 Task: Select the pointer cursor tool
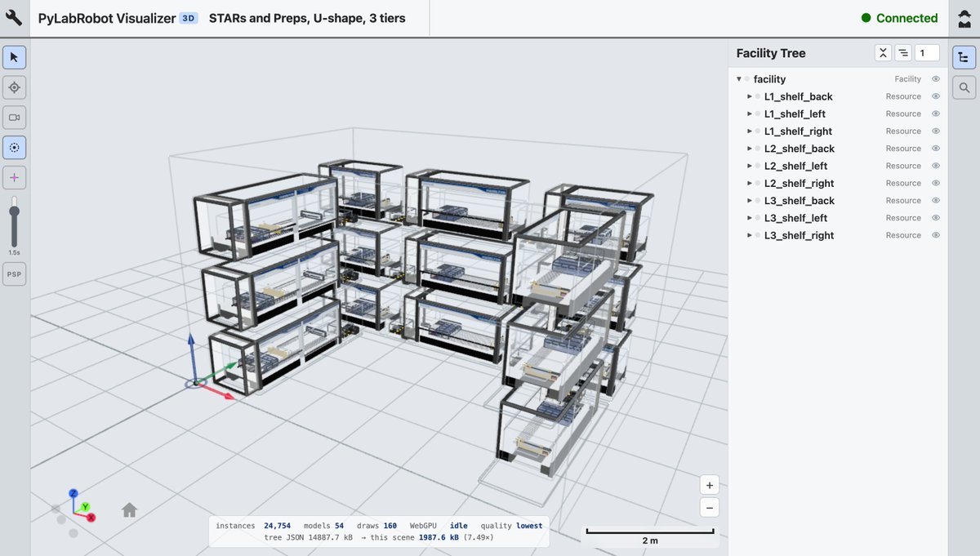point(14,57)
